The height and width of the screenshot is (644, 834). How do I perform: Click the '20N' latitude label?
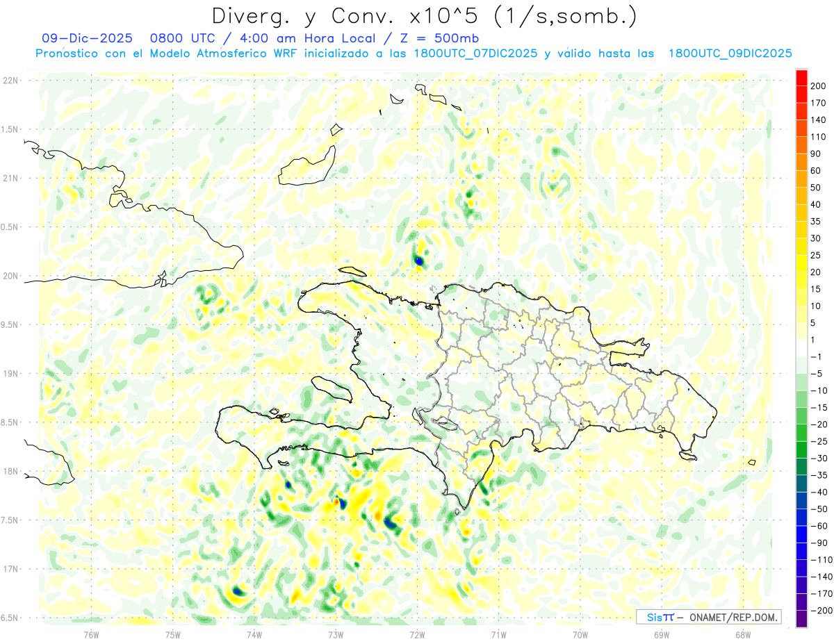10,276
